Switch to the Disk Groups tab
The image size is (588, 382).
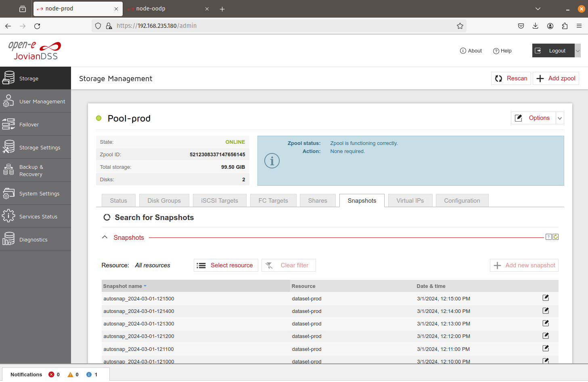[164, 201]
